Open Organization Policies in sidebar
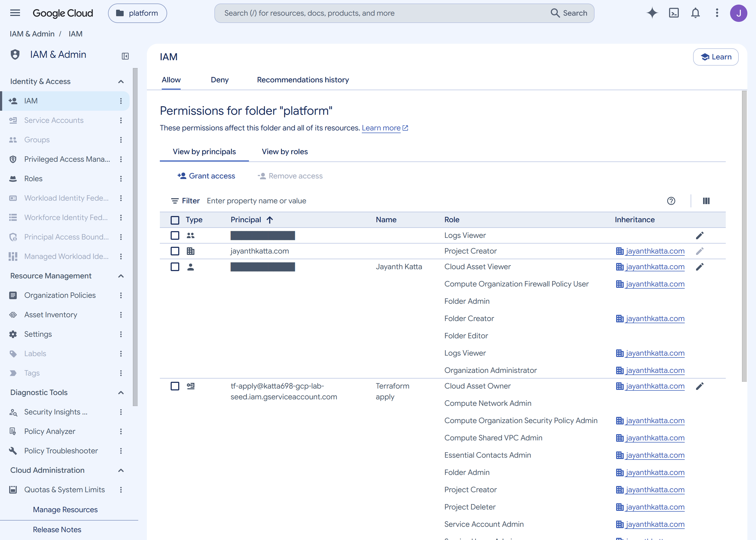Viewport: 756px width, 540px height. (x=60, y=295)
